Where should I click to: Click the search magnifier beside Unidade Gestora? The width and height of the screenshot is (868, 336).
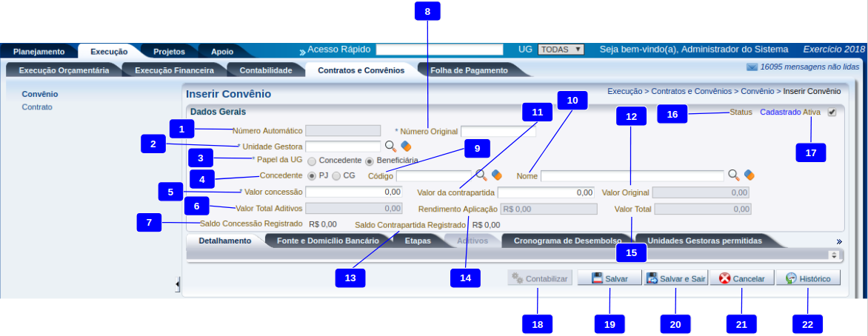coord(390,146)
